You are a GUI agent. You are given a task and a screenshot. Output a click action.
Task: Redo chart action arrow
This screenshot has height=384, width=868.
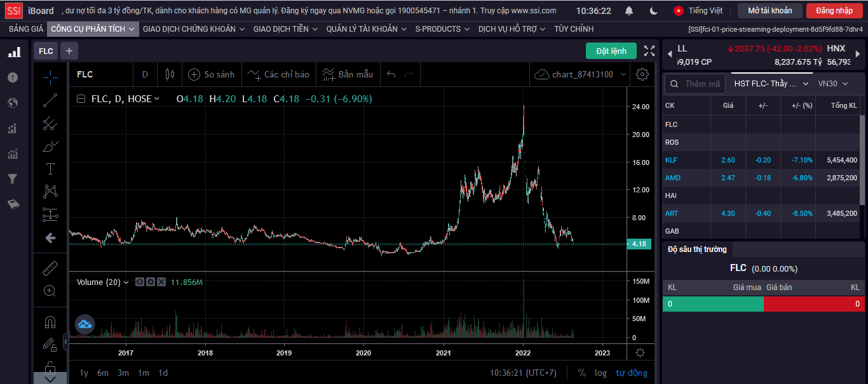[409, 74]
